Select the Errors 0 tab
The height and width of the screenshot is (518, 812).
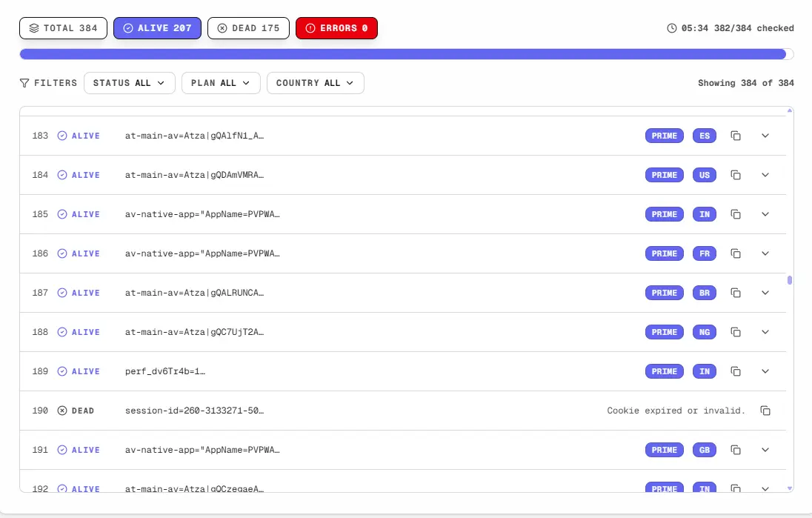(x=336, y=28)
